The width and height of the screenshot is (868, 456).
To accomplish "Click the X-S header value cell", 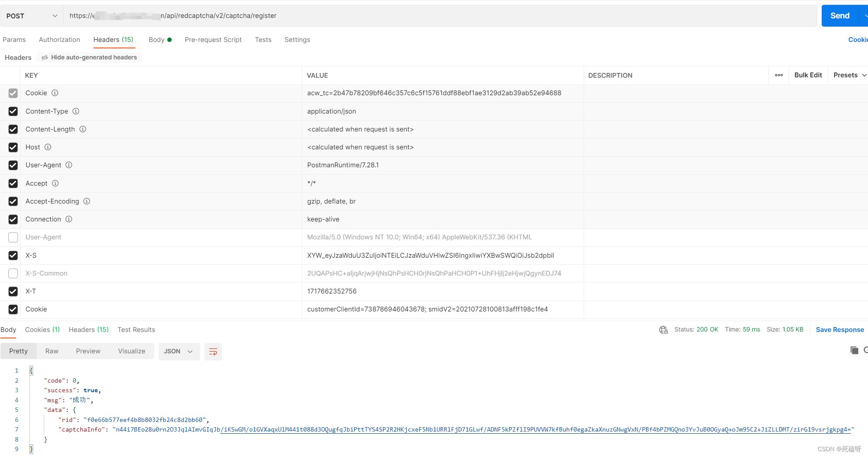I will click(x=443, y=256).
